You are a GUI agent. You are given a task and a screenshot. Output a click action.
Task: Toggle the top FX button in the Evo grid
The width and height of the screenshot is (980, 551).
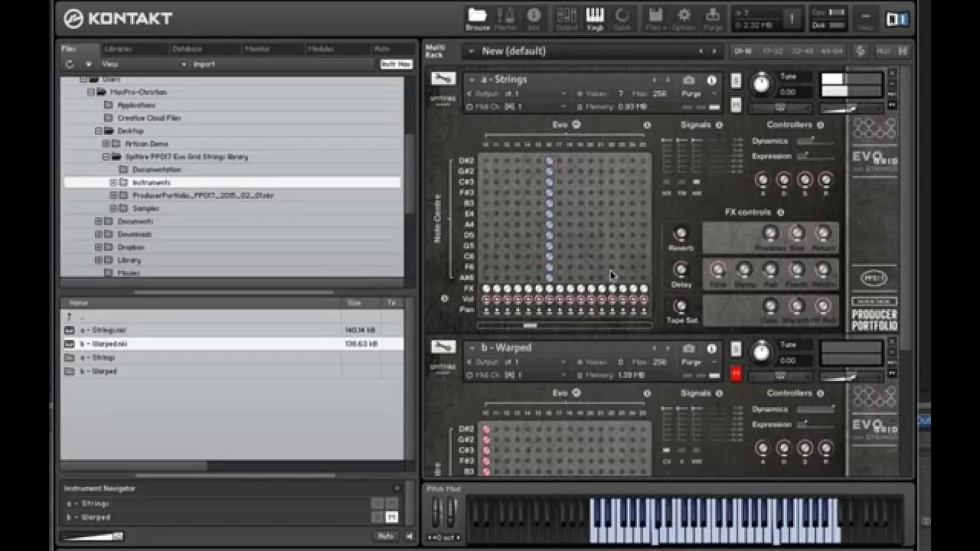(x=485, y=289)
